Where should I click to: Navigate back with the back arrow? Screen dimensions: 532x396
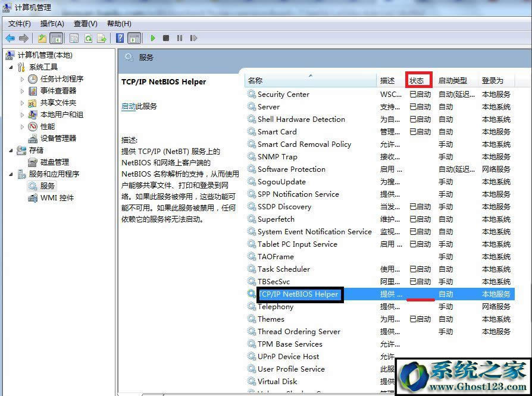tap(11, 37)
